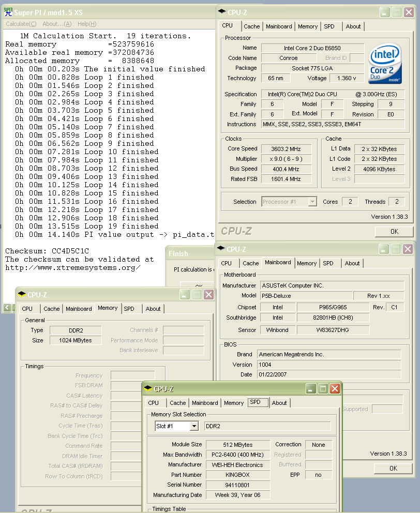
Task: Click the max bandwidth value 'PC2-6400 (400 MHz)'
Action: (238, 455)
